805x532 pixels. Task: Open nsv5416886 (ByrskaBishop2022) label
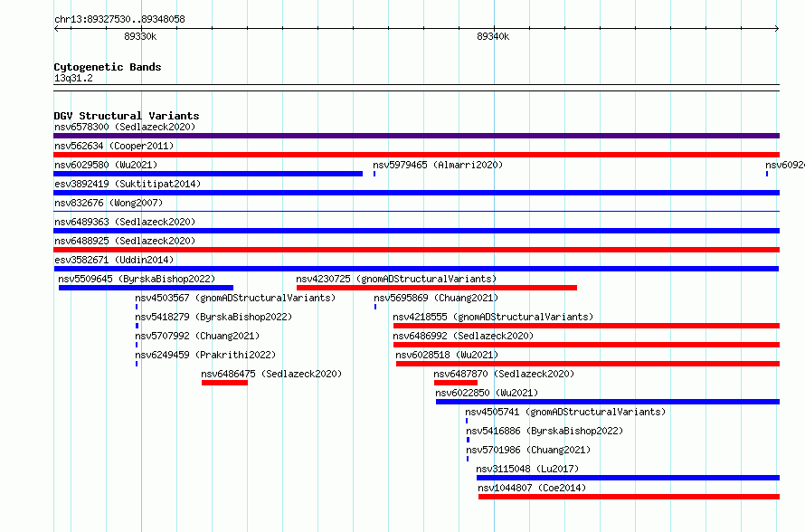pyautogui.click(x=545, y=431)
